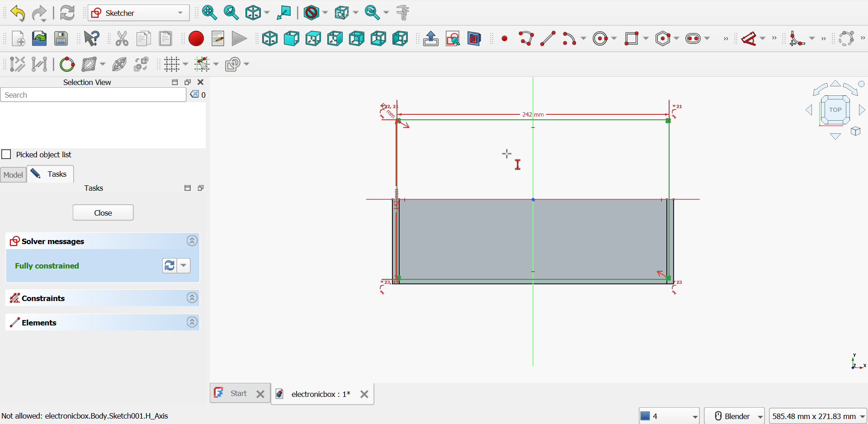The height and width of the screenshot is (424, 868).
Task: Select the Create Line tool
Action: [548, 39]
